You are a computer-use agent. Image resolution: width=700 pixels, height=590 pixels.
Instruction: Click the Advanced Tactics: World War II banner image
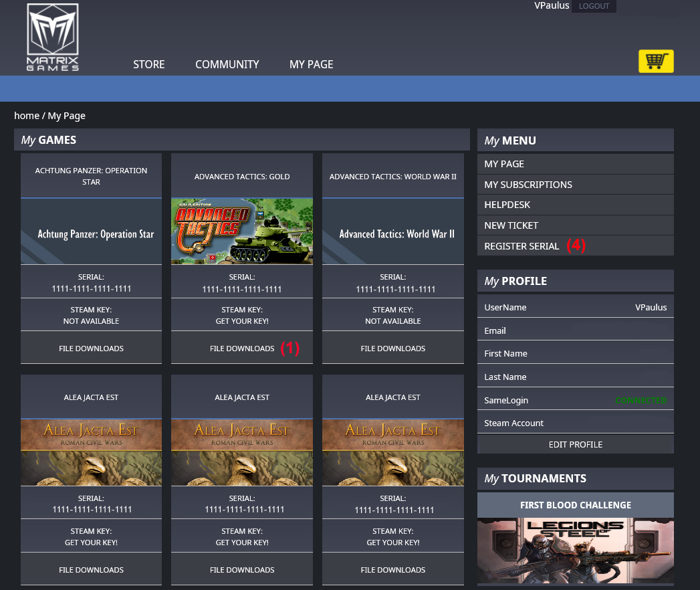coord(393,231)
